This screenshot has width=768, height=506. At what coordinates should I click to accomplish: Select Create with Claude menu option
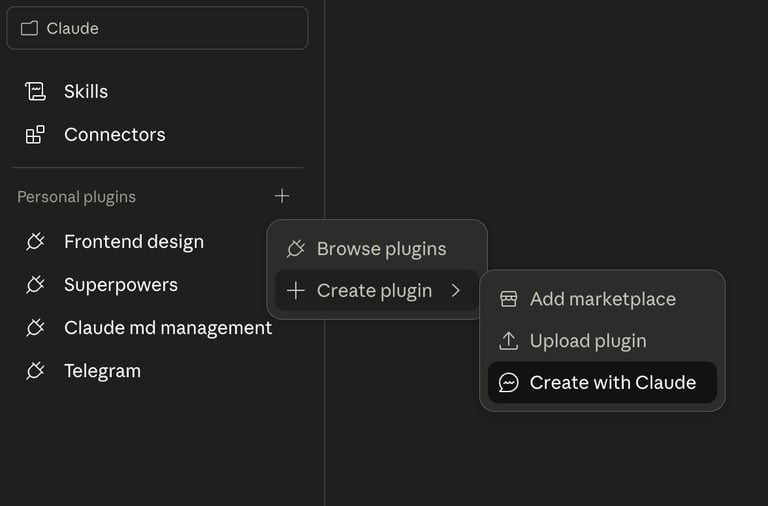click(x=612, y=383)
